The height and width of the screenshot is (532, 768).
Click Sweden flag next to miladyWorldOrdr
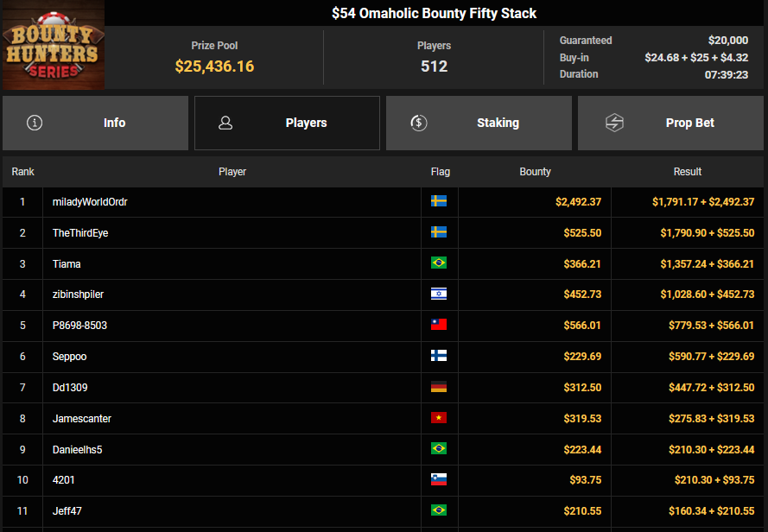pos(439,201)
